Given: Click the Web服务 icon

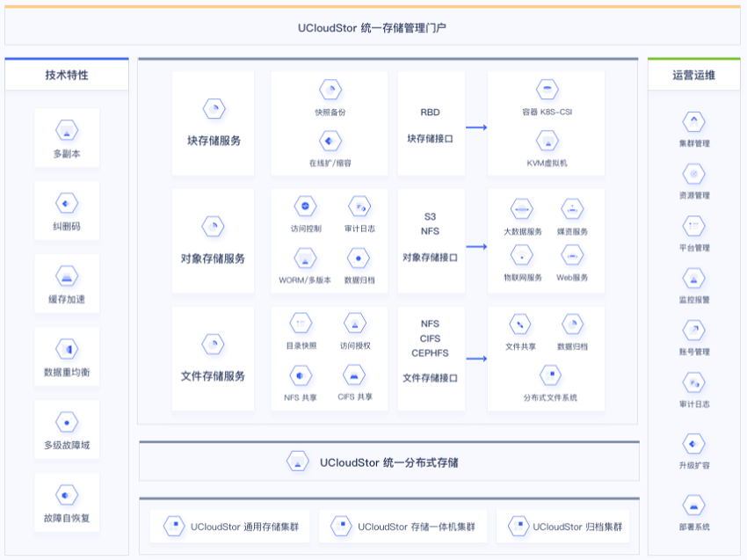Looking at the screenshot, I should point(572,256).
